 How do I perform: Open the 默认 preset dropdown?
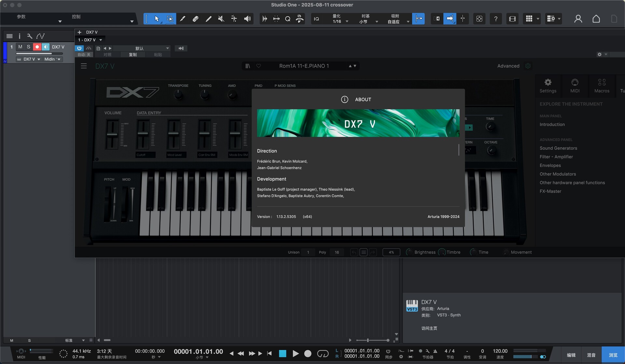(141, 48)
